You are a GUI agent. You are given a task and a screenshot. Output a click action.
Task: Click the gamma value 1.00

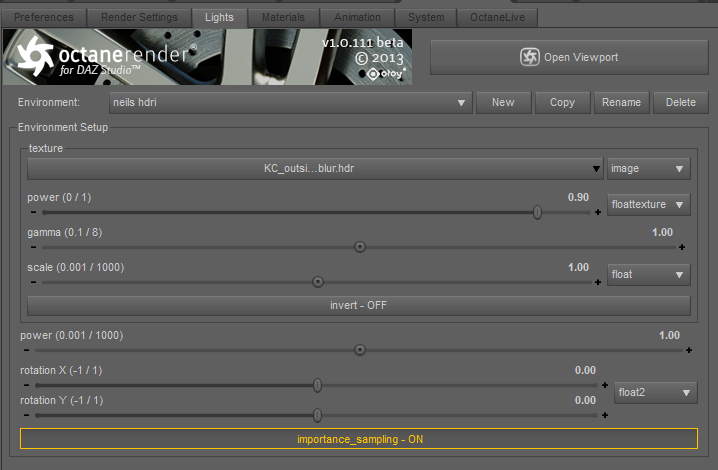coord(662,232)
